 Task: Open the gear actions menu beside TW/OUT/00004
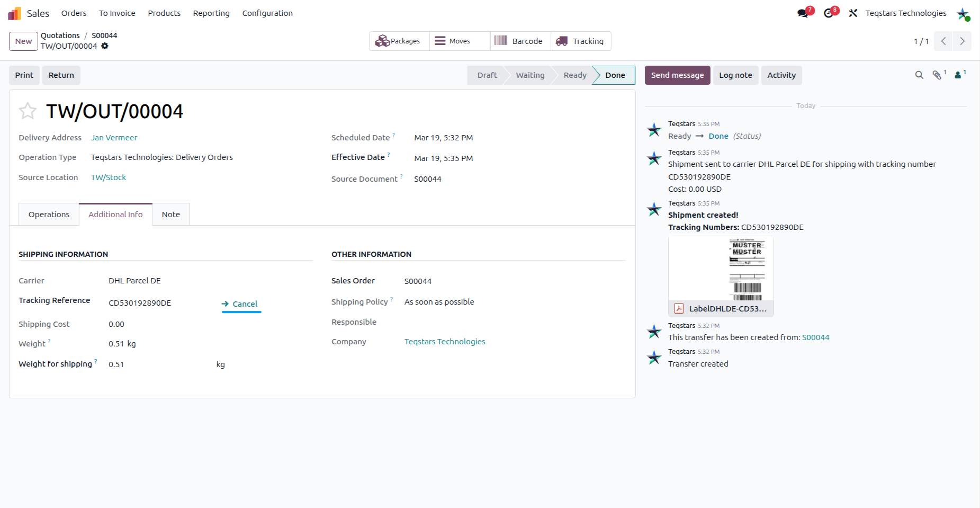(x=105, y=46)
